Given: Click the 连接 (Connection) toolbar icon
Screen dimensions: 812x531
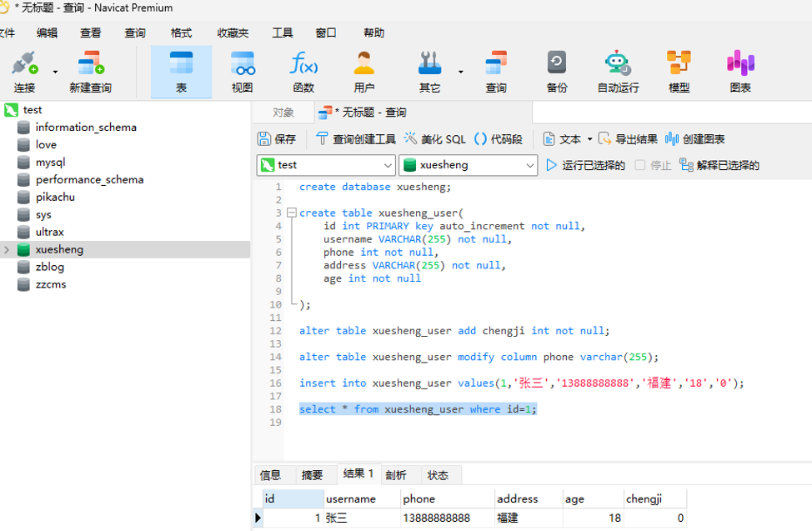Looking at the screenshot, I should [24, 71].
